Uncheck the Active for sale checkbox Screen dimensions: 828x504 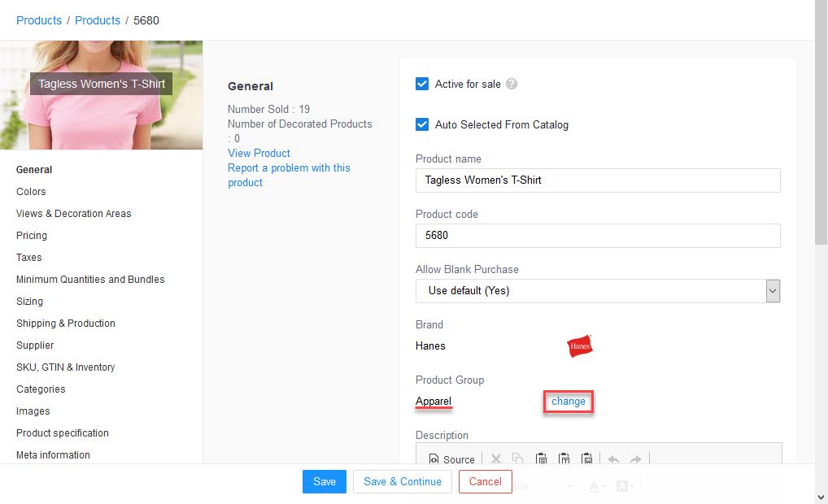tap(422, 83)
